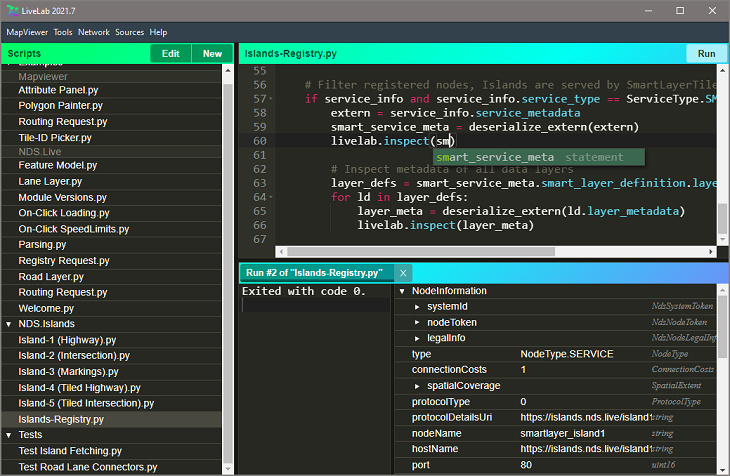Click the node inspector vertical scrollbar thumb

tap(723, 326)
